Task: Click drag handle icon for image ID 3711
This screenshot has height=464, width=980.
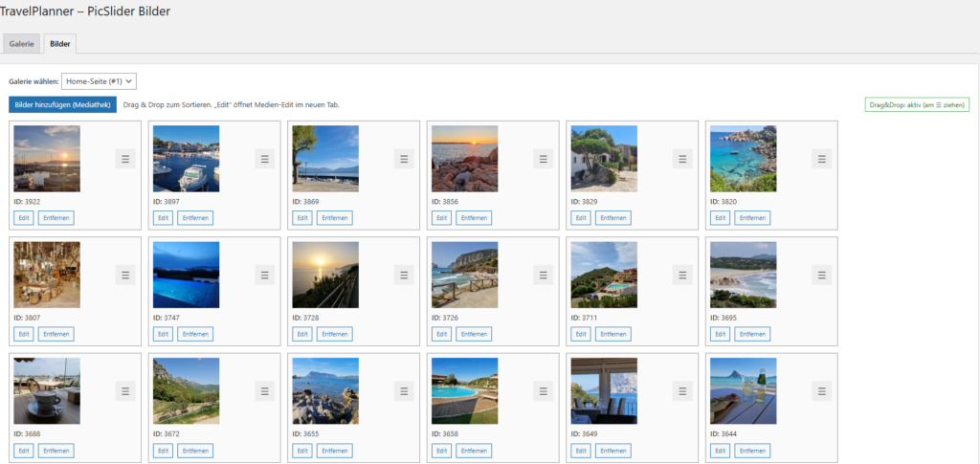Action: [682, 275]
